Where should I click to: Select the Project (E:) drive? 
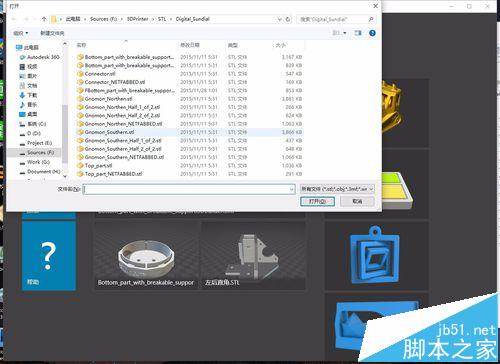point(36,143)
